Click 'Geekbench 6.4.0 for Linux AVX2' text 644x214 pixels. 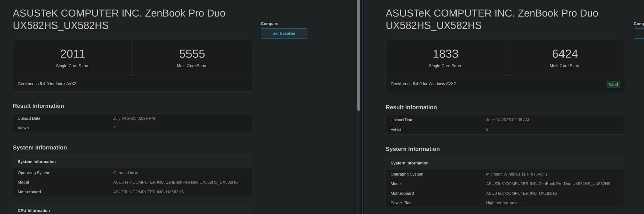(x=47, y=84)
